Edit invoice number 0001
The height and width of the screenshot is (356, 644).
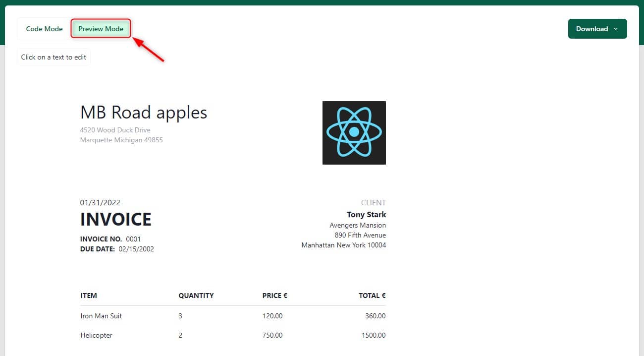[133, 239]
